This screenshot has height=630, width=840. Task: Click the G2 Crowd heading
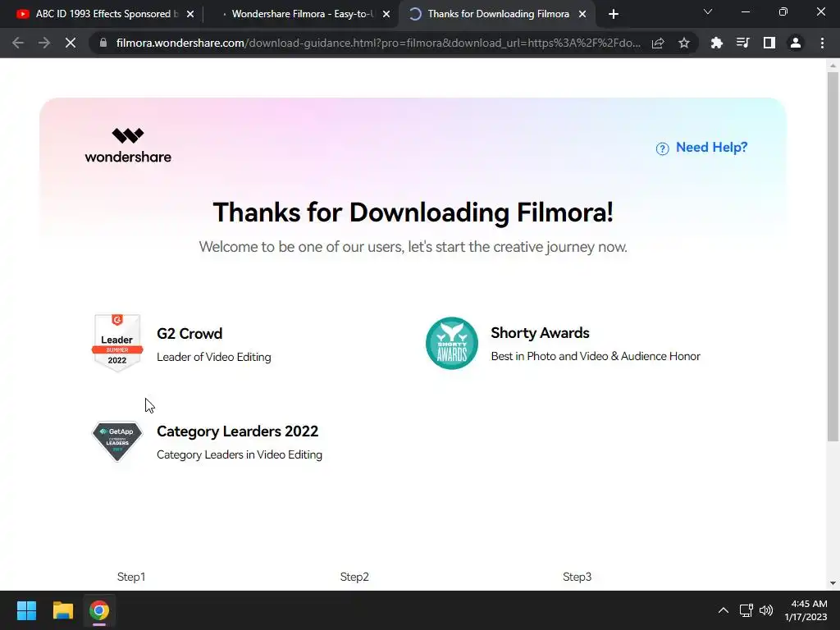[189, 333]
